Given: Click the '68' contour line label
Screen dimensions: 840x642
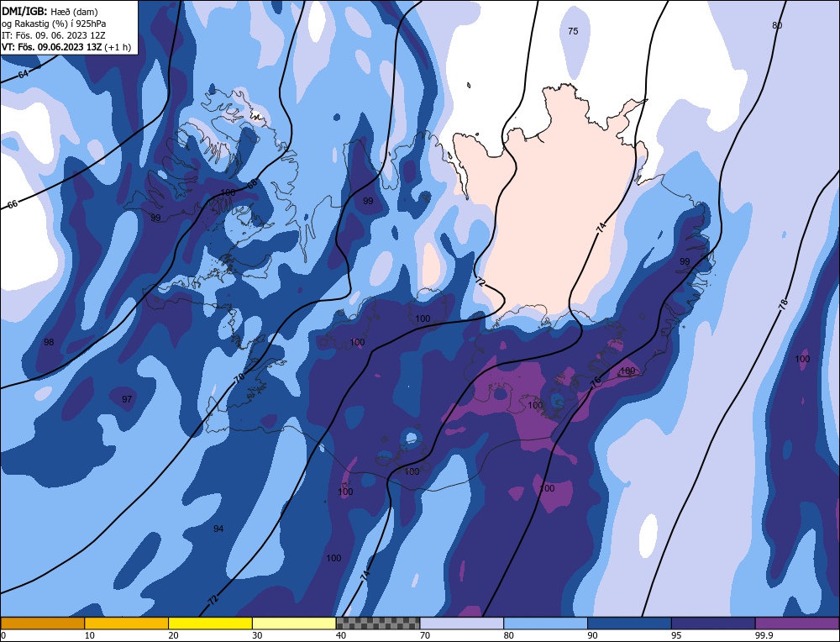Looking at the screenshot, I should click(252, 183).
